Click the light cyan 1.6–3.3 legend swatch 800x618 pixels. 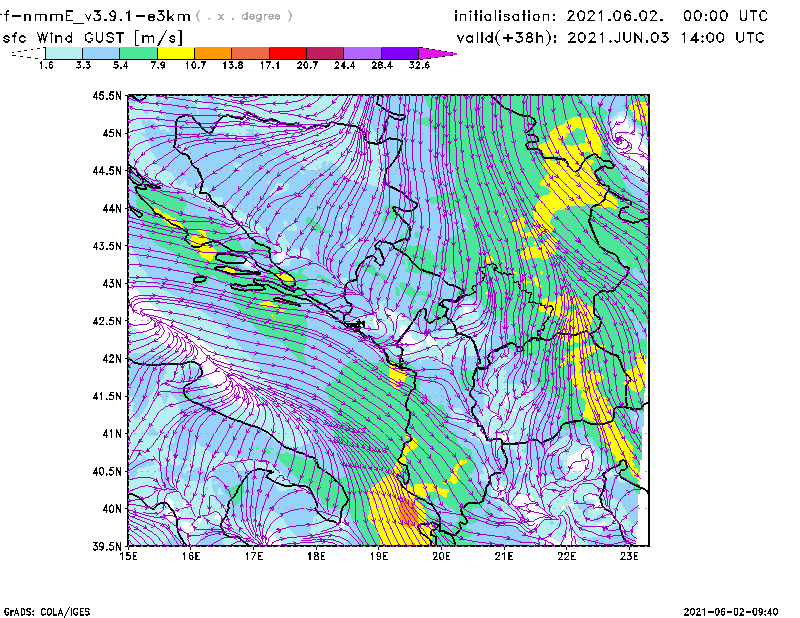64,53
